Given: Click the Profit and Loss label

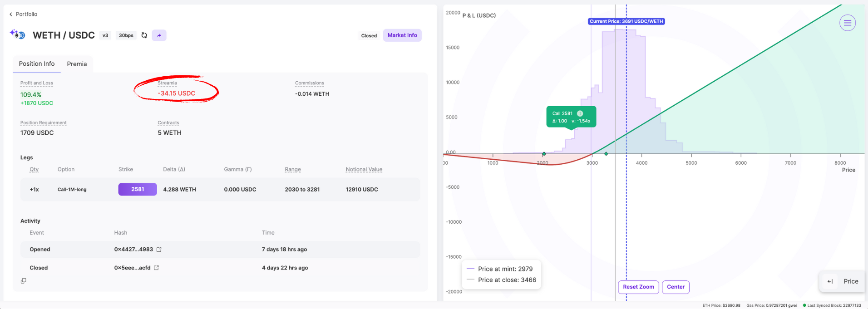Looking at the screenshot, I should (37, 83).
